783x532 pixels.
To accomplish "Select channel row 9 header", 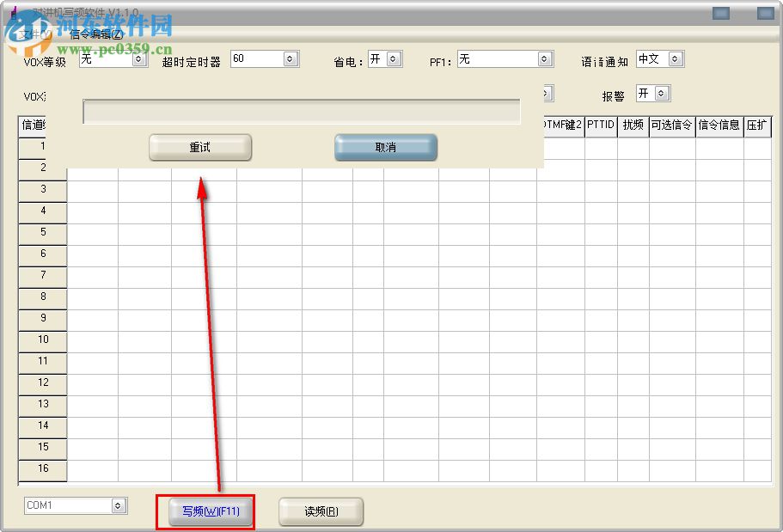I will (x=43, y=320).
